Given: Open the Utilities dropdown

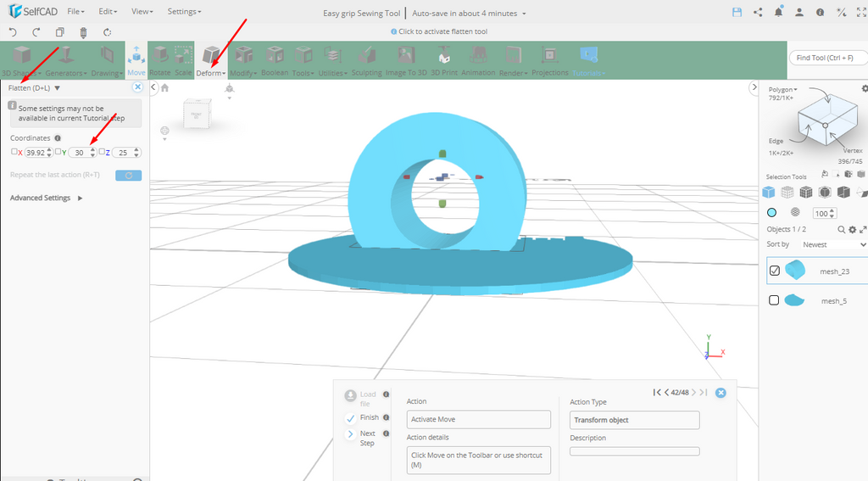Looking at the screenshot, I should click(x=332, y=60).
